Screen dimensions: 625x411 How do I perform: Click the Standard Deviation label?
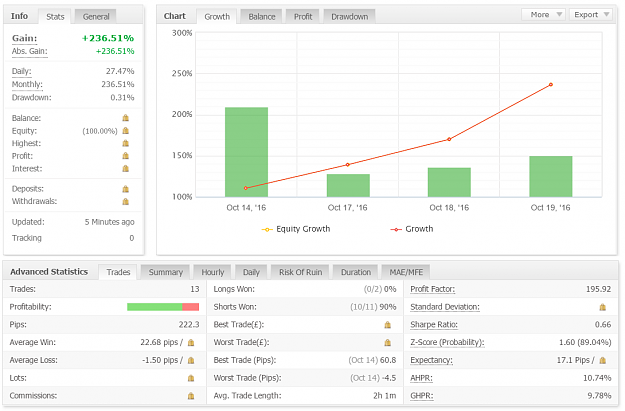(x=445, y=307)
